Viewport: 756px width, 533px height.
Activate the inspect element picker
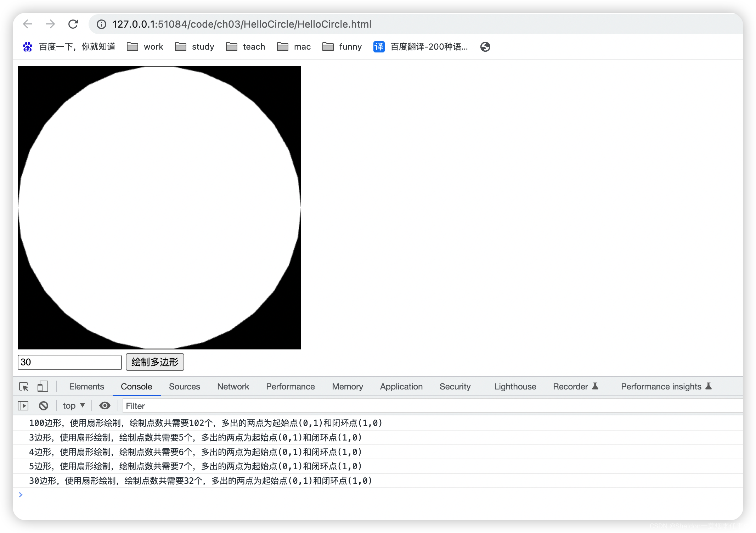(24, 387)
